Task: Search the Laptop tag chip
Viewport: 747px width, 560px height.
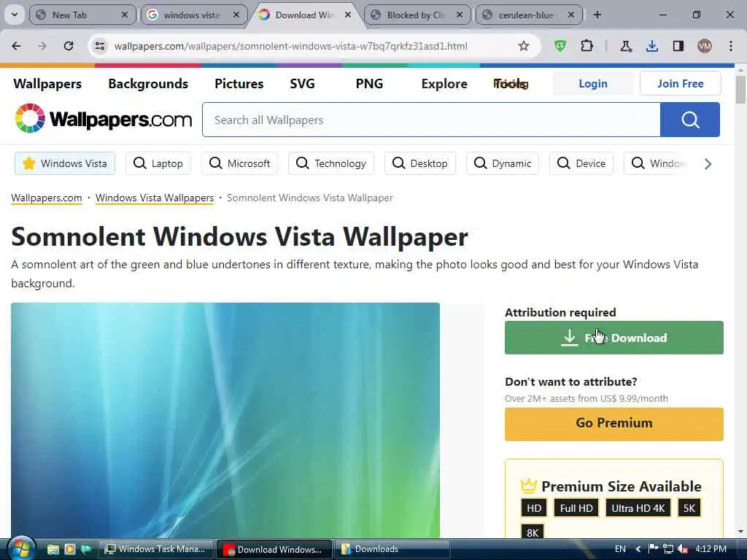Action: (158, 163)
